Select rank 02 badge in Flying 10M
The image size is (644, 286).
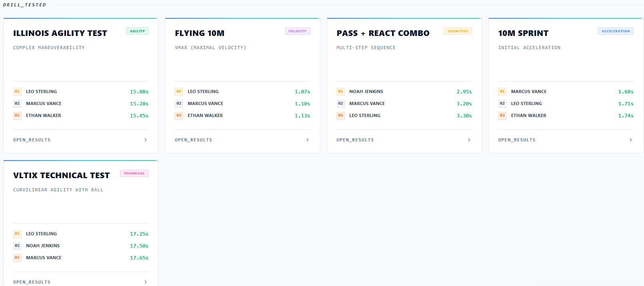(179, 103)
